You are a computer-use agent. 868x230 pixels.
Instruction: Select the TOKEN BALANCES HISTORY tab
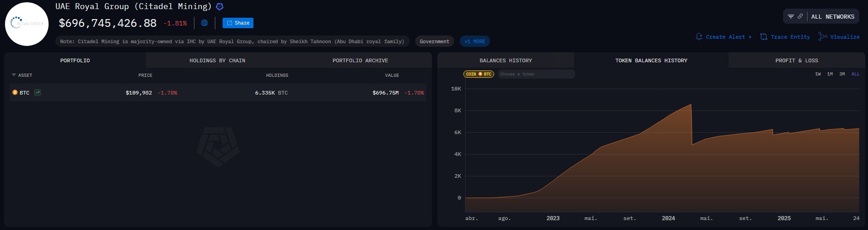pyautogui.click(x=651, y=60)
